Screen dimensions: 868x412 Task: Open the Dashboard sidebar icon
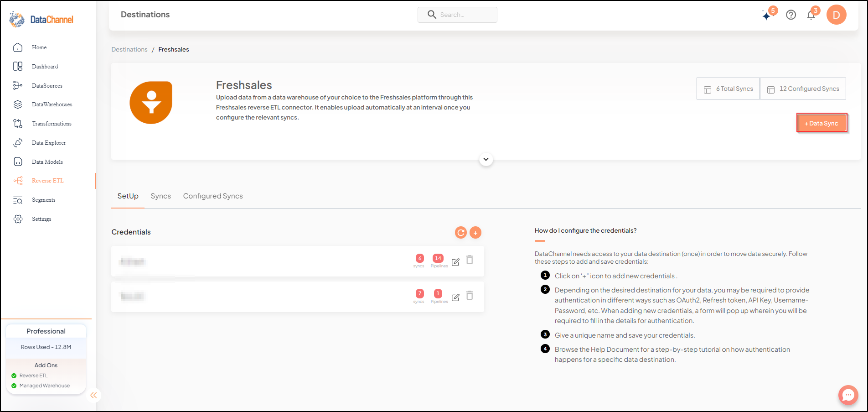18,67
